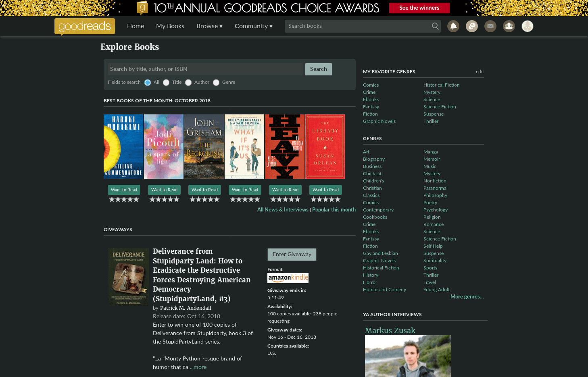This screenshot has height=377, width=588.
Task: Rate Heavy memoir with the star rating
Action: (285, 199)
